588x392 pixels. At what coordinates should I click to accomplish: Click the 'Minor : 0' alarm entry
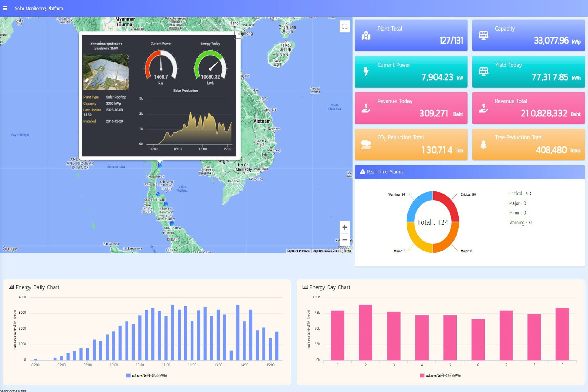(517, 213)
